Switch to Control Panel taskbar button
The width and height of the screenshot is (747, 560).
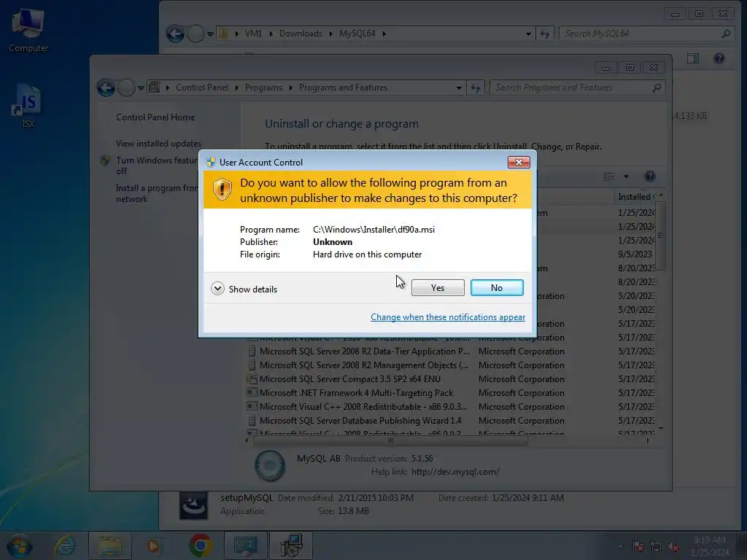pyautogui.click(x=245, y=545)
